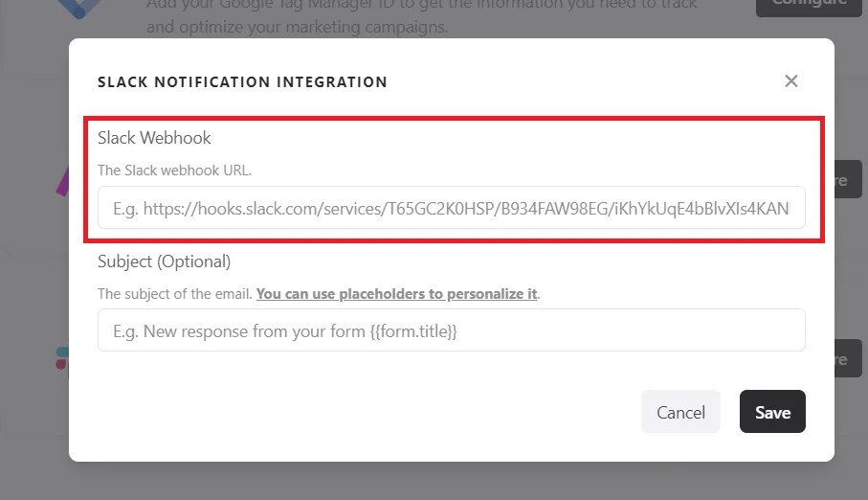Click the purple integration icon behind dialog
The width and height of the screenshot is (868, 500).
62,182
